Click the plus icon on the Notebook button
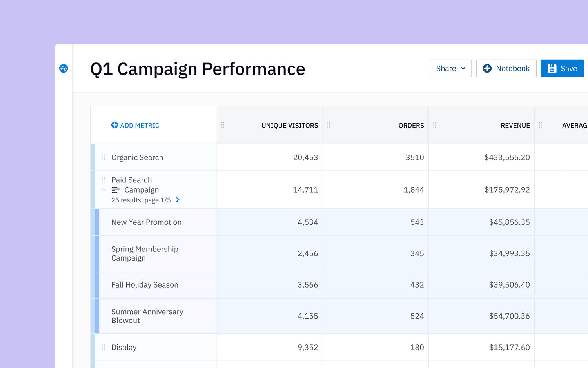Viewport: 588px width, 368px height. 487,68
